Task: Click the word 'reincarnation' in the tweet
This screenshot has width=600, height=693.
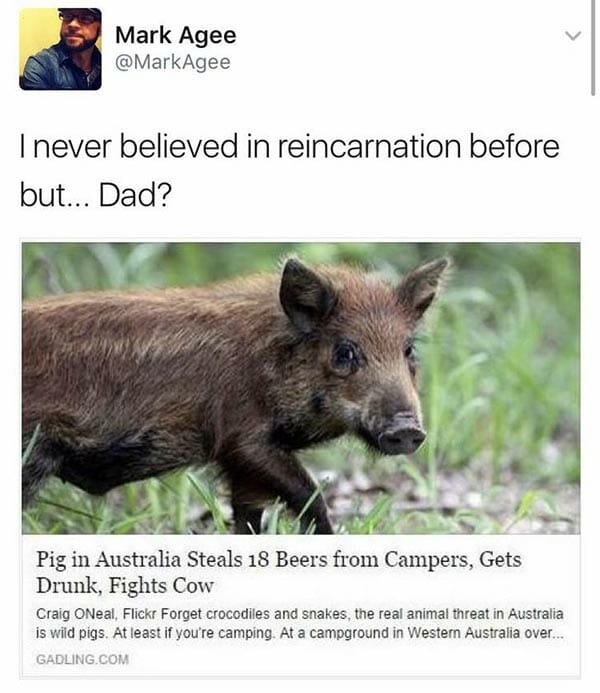Action: click(369, 146)
